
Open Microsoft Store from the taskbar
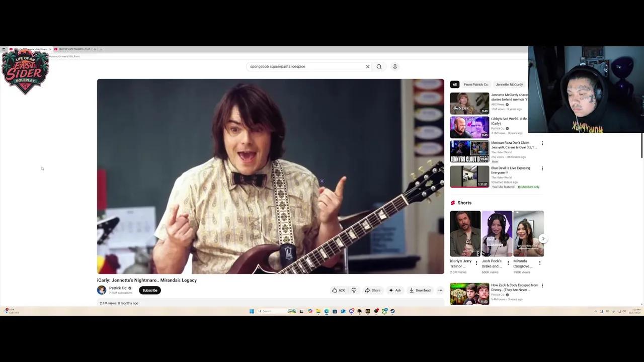tap(335, 311)
